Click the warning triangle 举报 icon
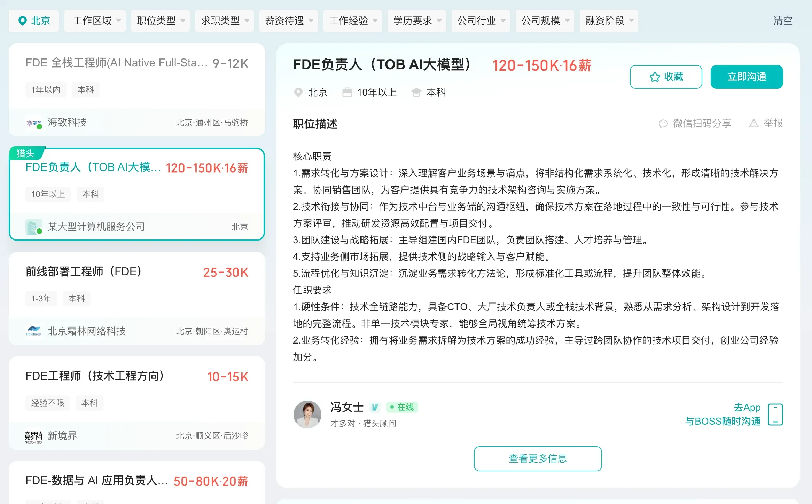 [754, 123]
